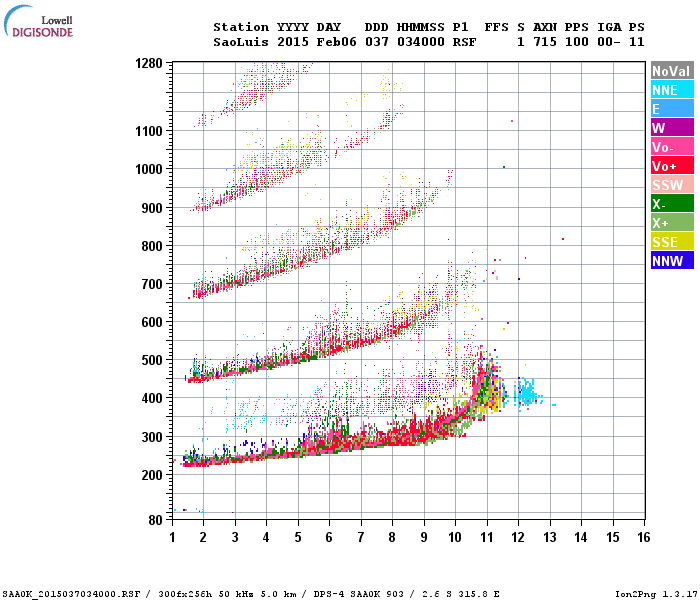Click x-axis frequency label '4'

click(266, 537)
